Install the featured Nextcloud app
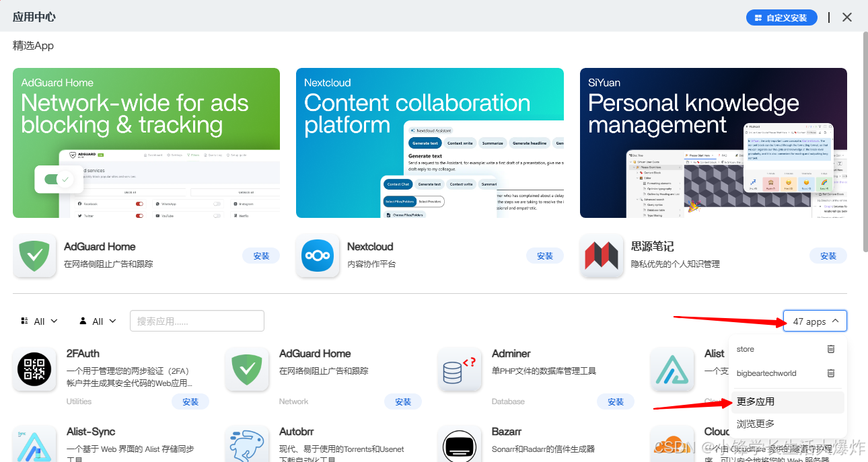This screenshot has width=868, height=462. (545, 256)
